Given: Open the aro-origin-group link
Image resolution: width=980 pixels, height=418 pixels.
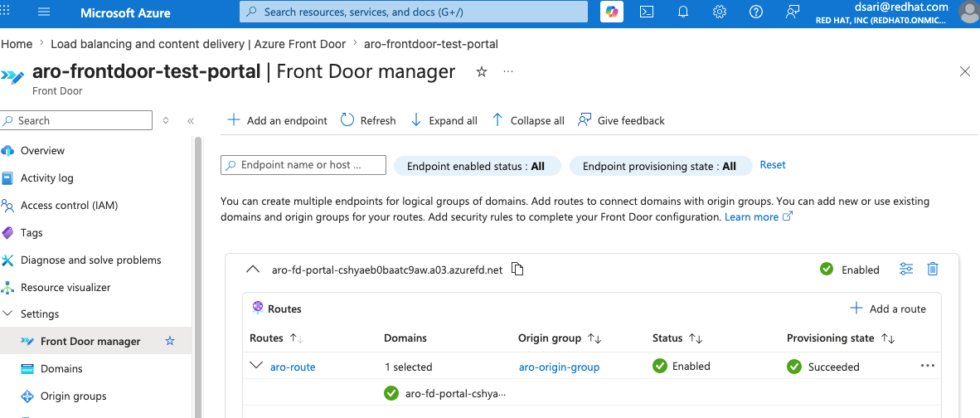Looking at the screenshot, I should (559, 367).
